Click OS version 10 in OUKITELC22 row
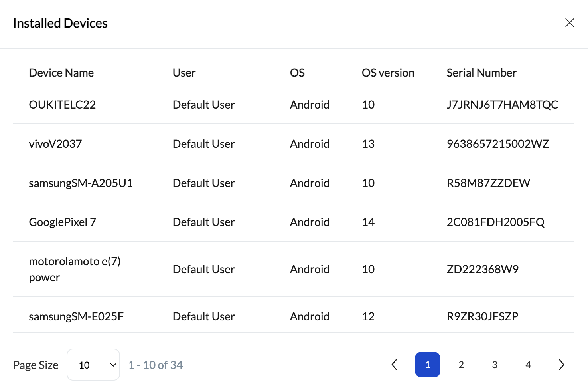 pos(368,105)
